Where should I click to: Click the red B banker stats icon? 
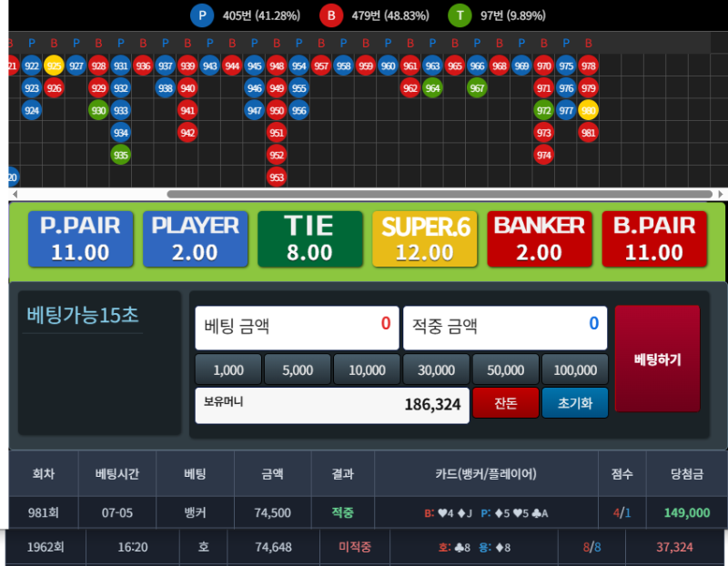(331, 15)
